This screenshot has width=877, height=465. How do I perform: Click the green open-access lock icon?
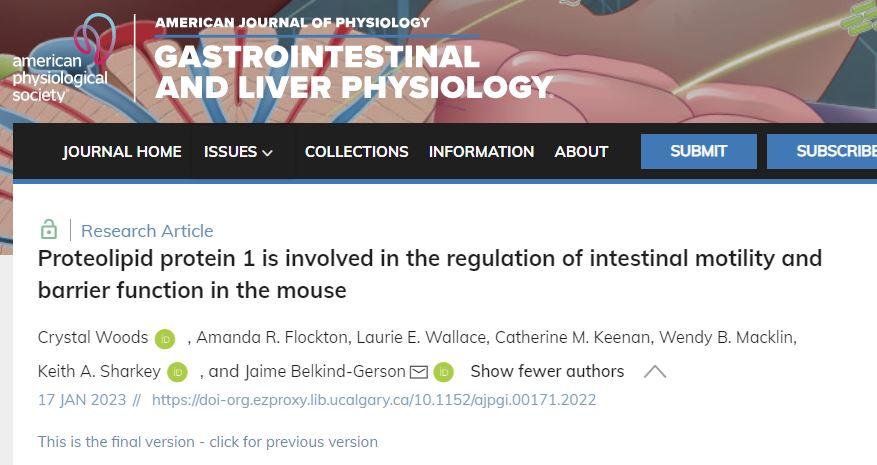pyautogui.click(x=48, y=230)
